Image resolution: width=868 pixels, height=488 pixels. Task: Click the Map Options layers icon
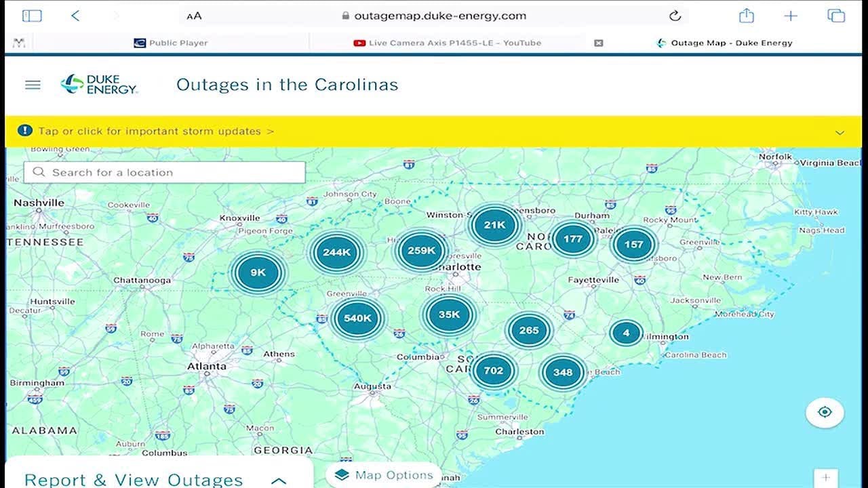[342, 475]
